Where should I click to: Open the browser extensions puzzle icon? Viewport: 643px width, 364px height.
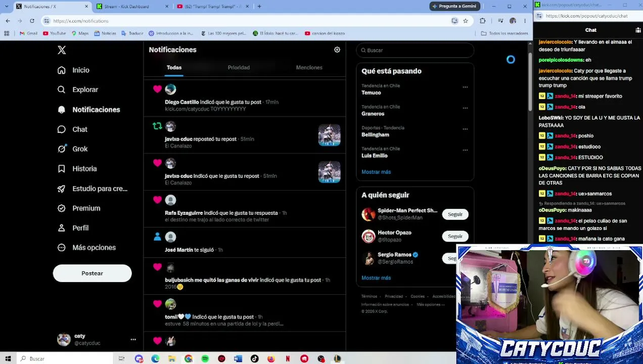pyautogui.click(x=483, y=21)
